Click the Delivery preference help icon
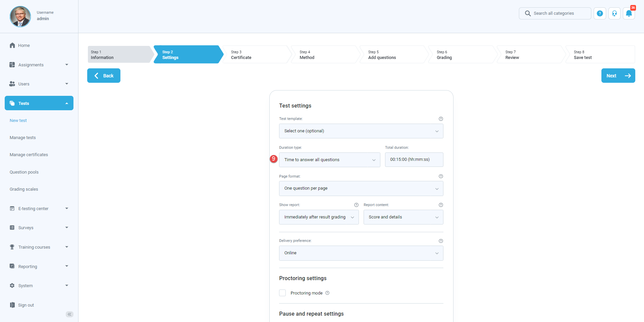This screenshot has height=322, width=644. point(441,241)
